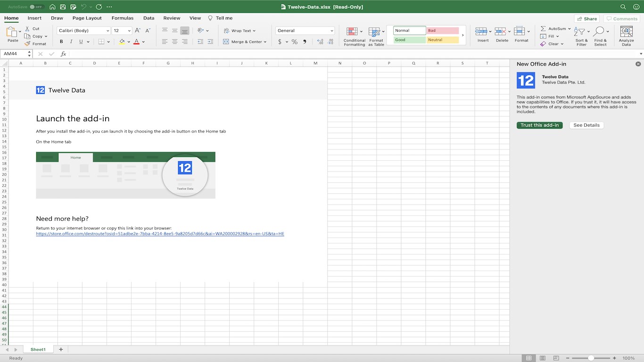The width and height of the screenshot is (644, 362).
Task: Click the Delete cells icon
Action: 500,32
